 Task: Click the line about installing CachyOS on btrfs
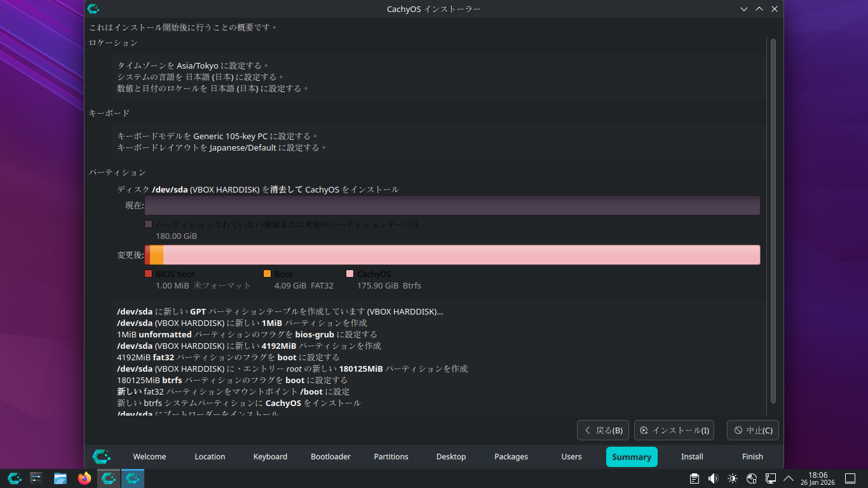click(x=239, y=403)
